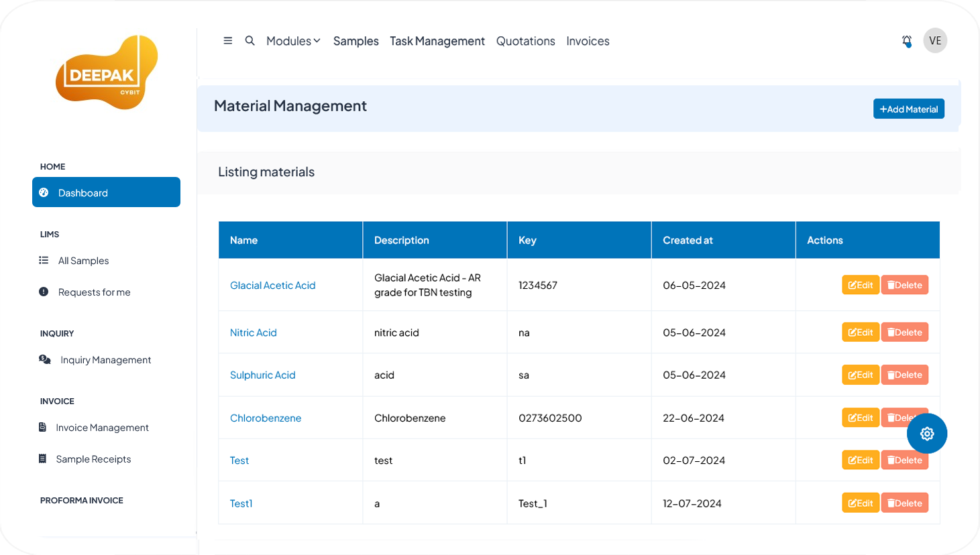Open the VE user avatar
The height and width of the screenshot is (555, 980).
(934, 41)
